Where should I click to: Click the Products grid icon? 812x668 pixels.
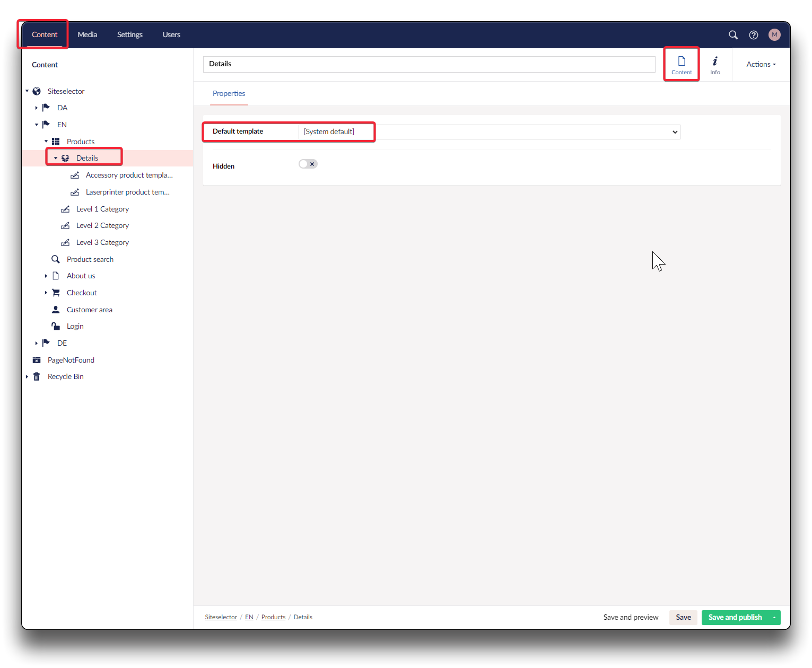pos(56,142)
